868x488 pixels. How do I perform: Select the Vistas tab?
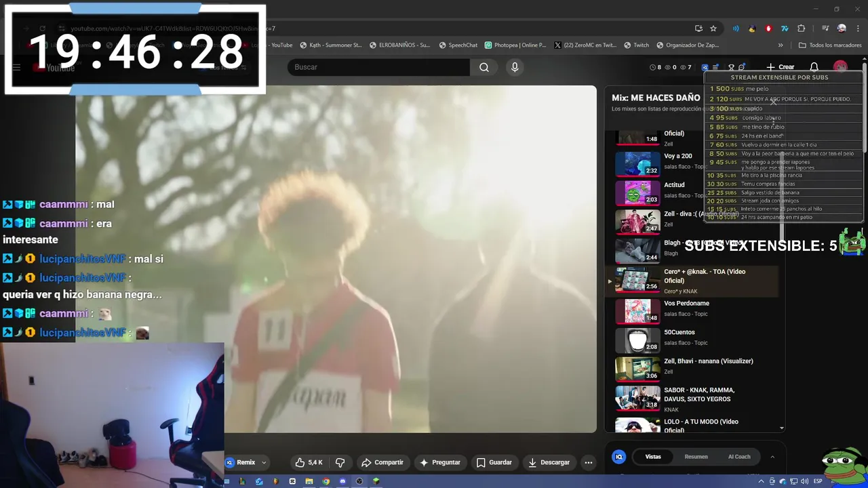653,457
